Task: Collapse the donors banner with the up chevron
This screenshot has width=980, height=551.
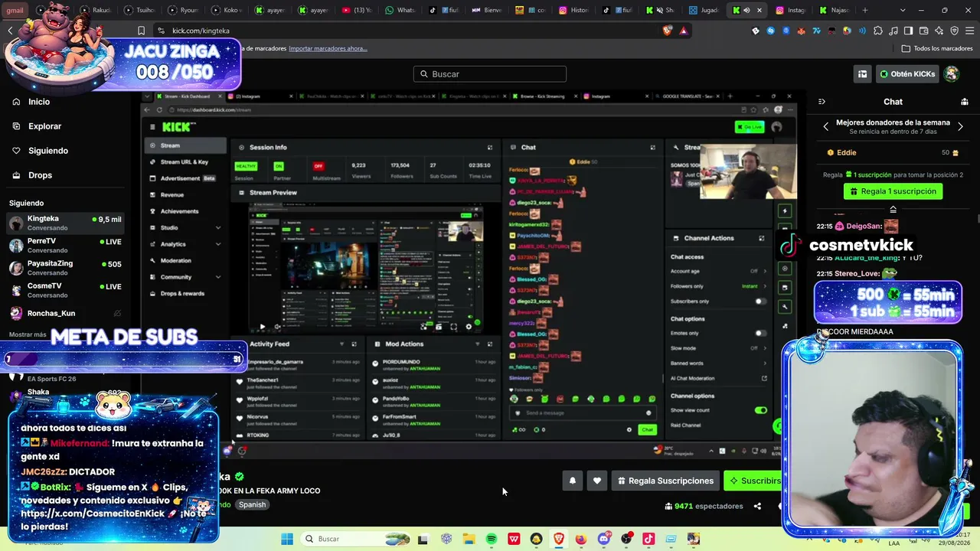Action: click(x=893, y=209)
